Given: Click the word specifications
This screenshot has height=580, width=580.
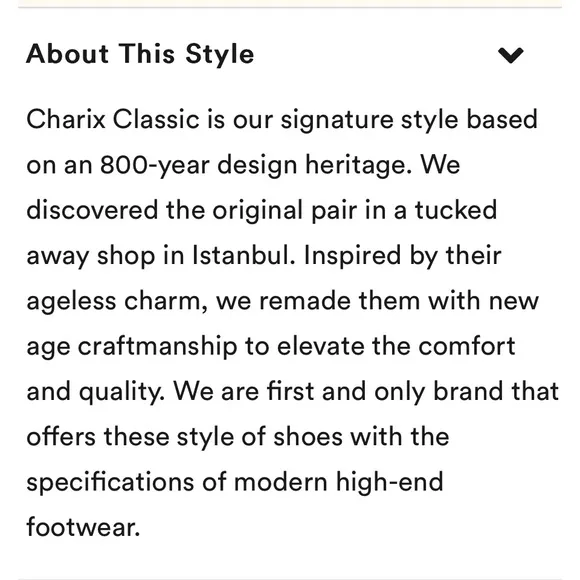Looking at the screenshot, I should pos(110,483).
